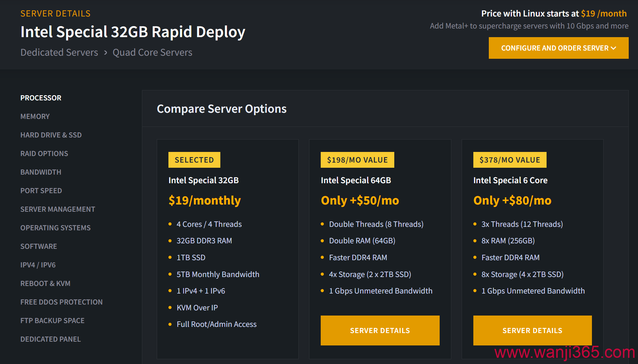Jump to Reboot & KVM section

45,284
